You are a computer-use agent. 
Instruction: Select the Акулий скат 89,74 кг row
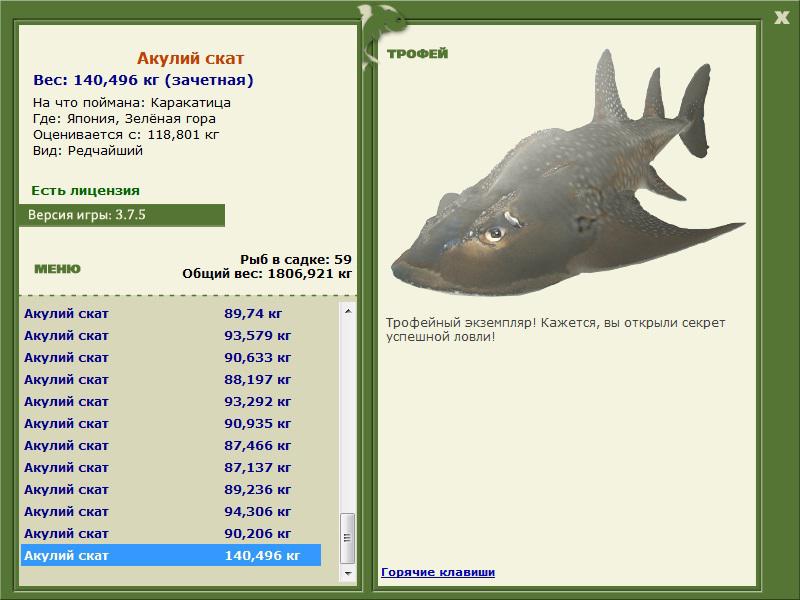[x=171, y=313]
